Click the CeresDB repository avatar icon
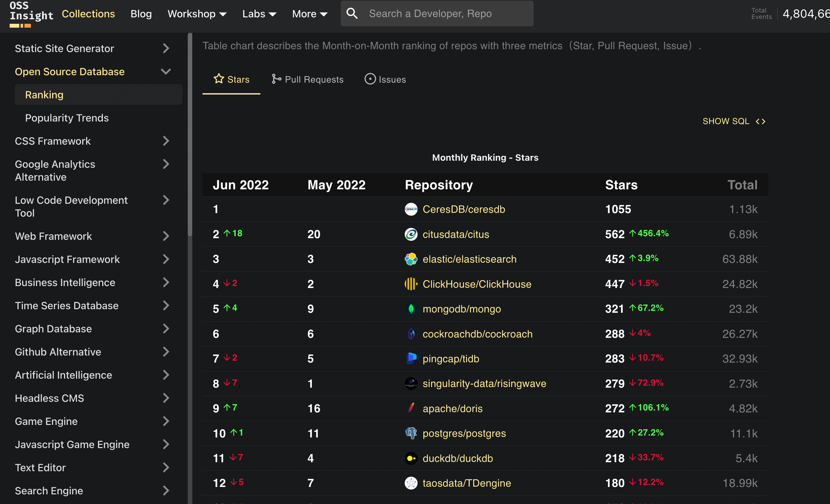This screenshot has height=504, width=830. (x=410, y=209)
